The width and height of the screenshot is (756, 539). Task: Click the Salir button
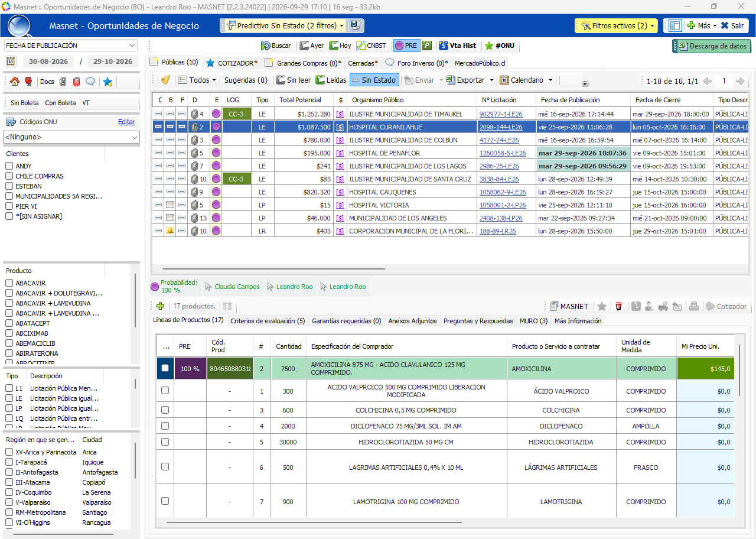tap(732, 25)
